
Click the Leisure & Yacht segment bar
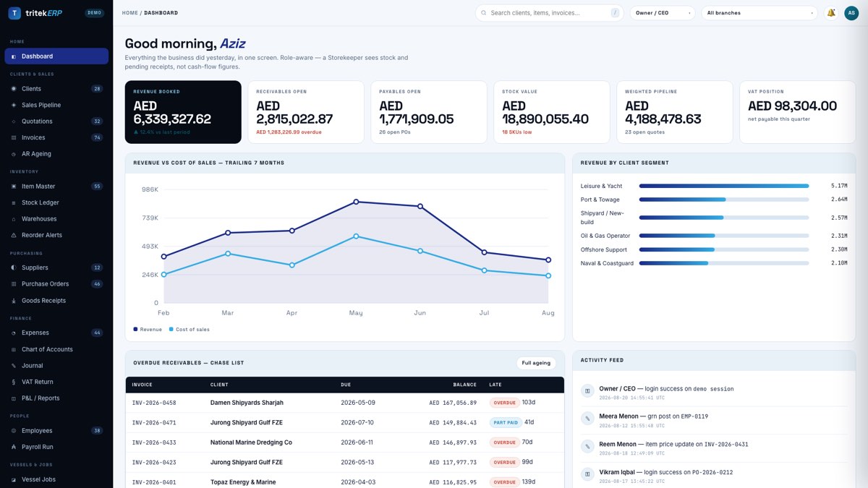pyautogui.click(x=724, y=186)
